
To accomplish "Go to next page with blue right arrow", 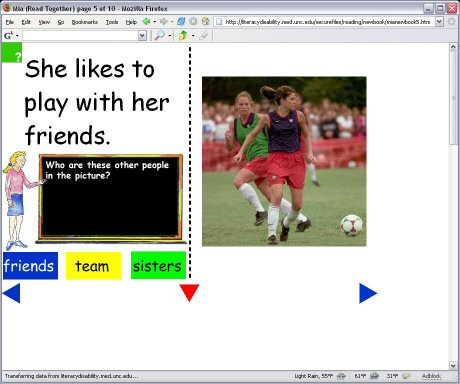I will [368, 293].
